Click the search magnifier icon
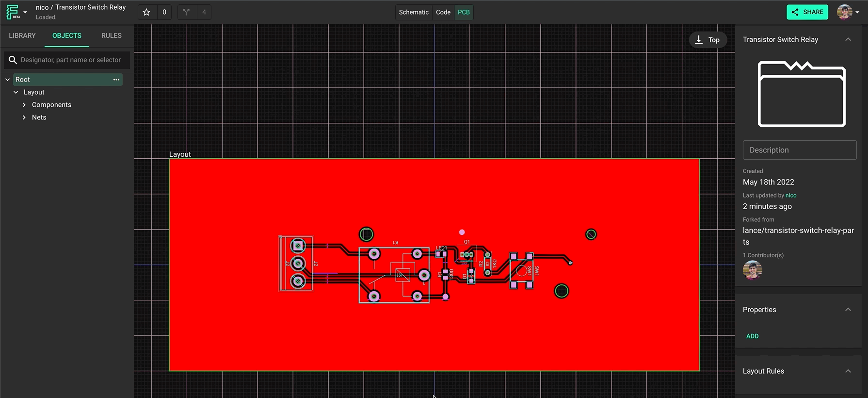This screenshot has width=868, height=398. click(x=13, y=60)
